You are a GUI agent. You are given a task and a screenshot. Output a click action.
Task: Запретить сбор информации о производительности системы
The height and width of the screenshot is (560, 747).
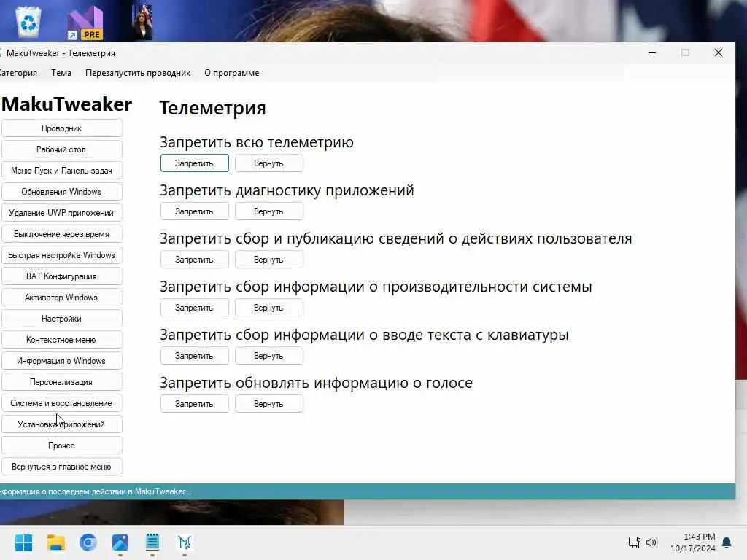(x=194, y=308)
